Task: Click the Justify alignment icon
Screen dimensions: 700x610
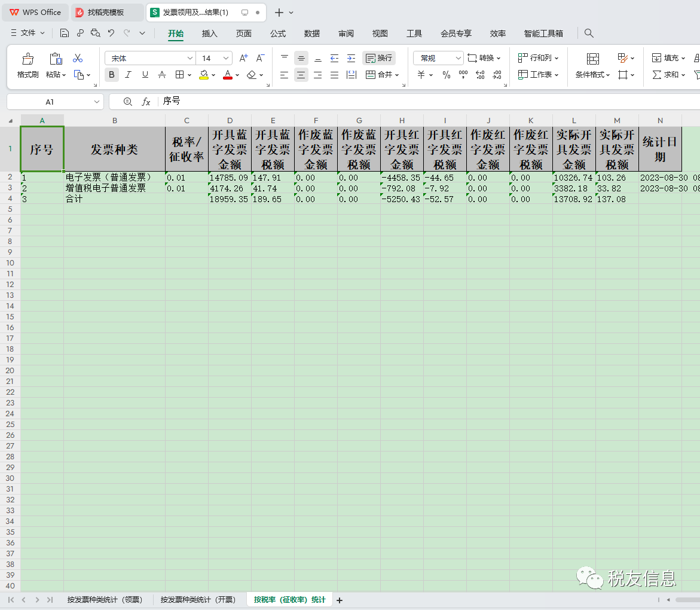Action: coord(334,75)
